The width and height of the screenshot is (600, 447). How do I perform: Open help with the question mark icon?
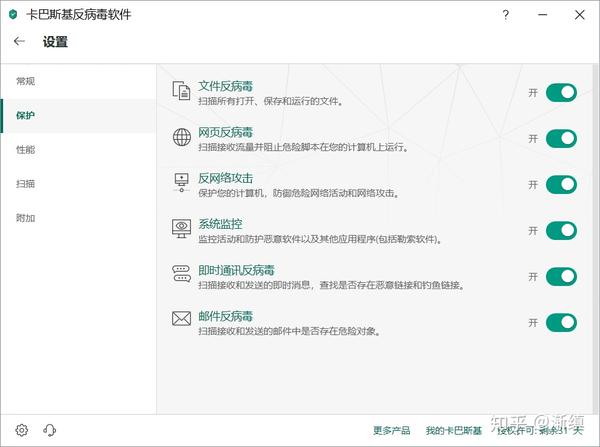point(505,15)
